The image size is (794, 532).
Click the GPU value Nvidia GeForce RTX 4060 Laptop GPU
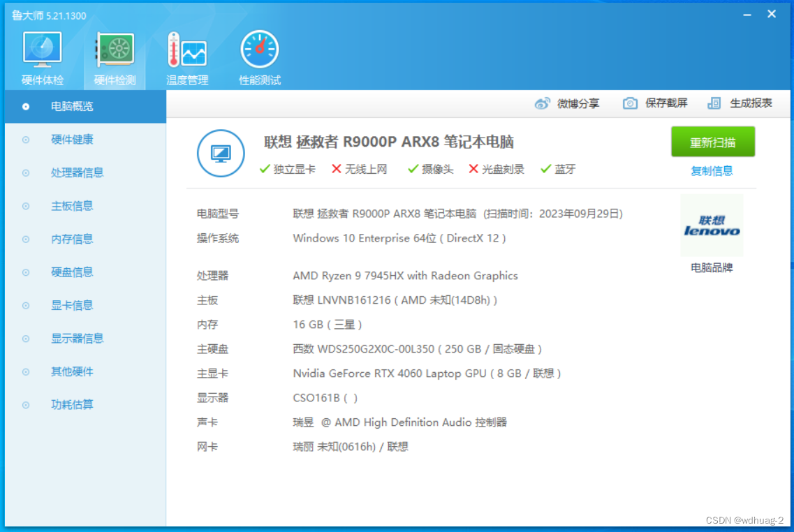click(x=427, y=374)
